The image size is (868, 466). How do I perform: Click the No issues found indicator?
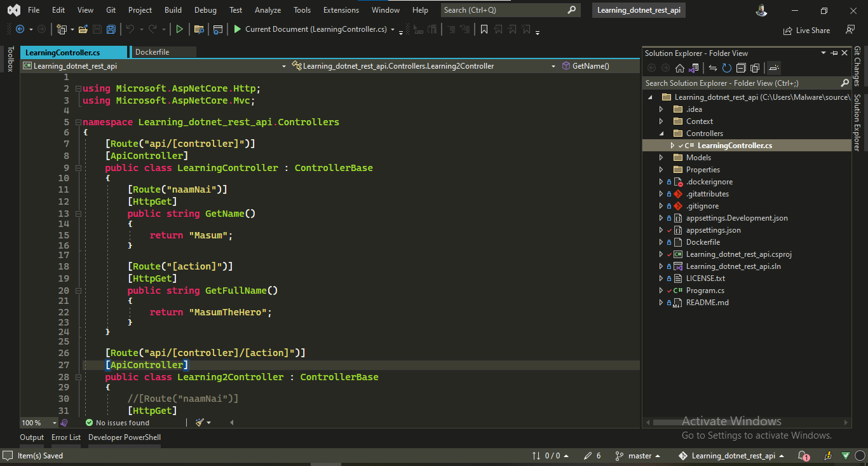(116, 422)
